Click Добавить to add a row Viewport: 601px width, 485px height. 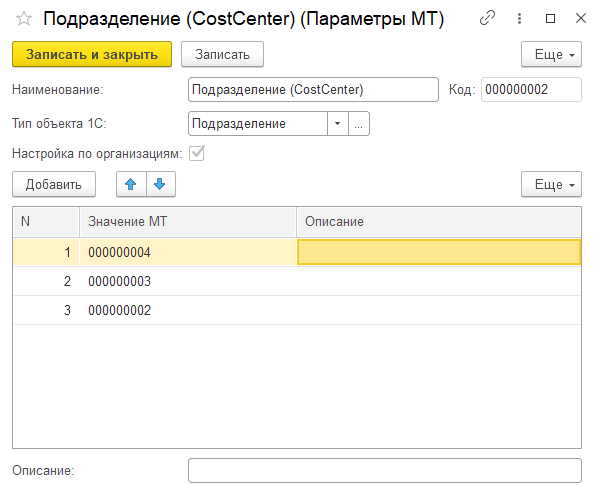click(53, 184)
